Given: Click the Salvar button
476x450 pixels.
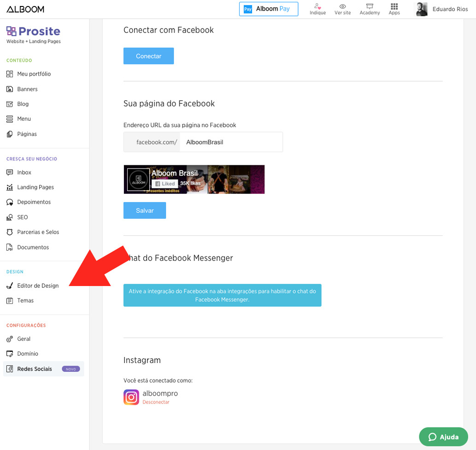Looking at the screenshot, I should point(145,210).
